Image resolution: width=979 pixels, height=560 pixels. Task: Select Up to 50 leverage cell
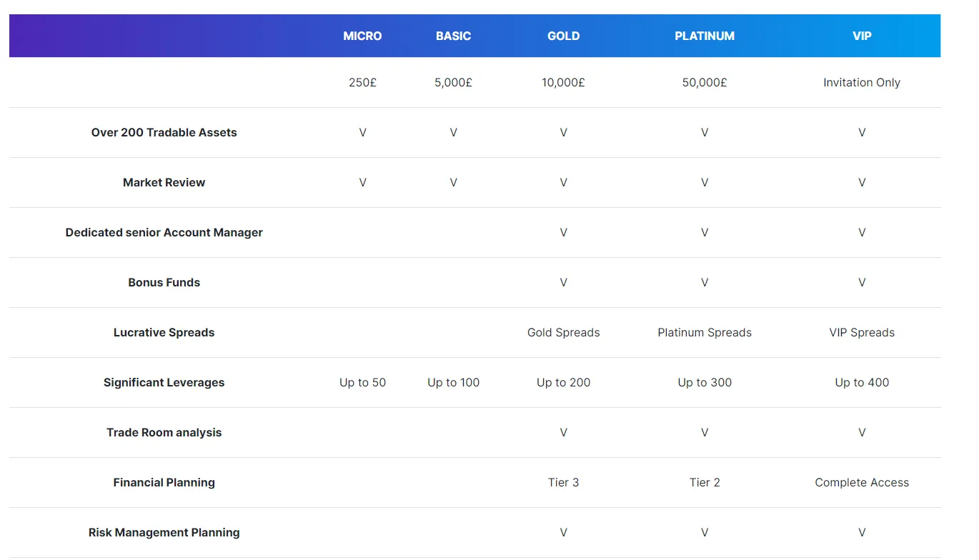pos(362,382)
